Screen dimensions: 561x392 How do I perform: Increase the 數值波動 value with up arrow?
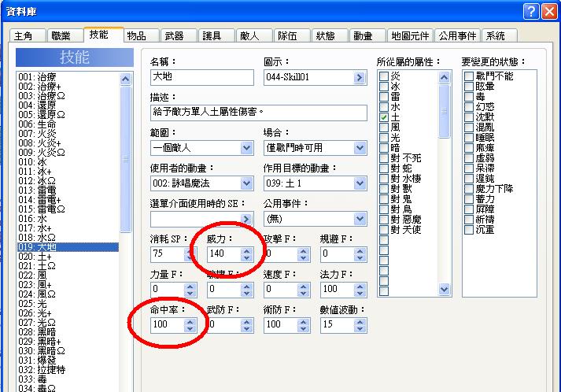[360, 322]
